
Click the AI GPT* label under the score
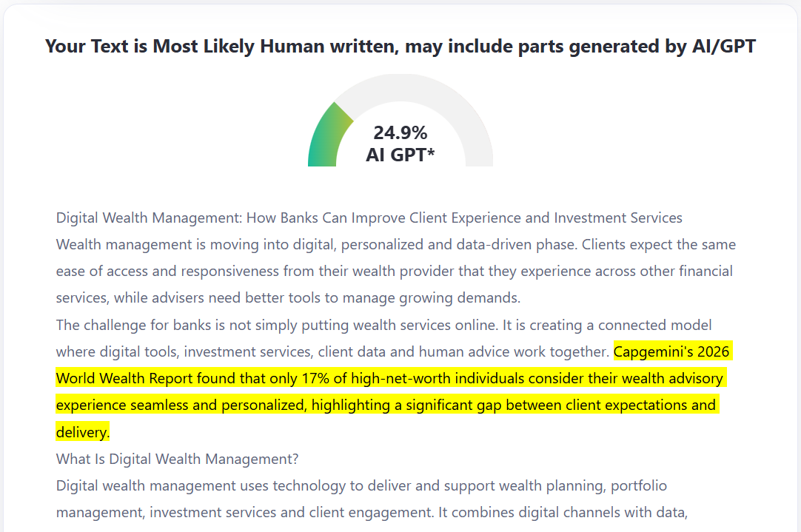400,155
